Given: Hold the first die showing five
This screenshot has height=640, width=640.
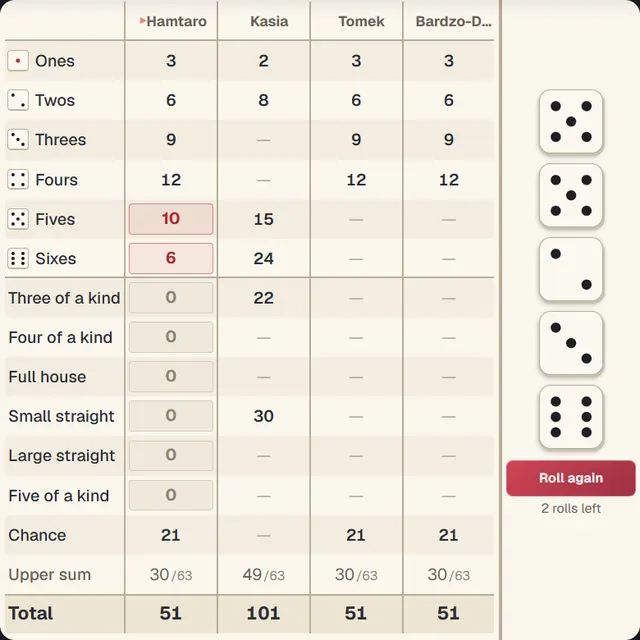Looking at the screenshot, I should pos(571,122).
